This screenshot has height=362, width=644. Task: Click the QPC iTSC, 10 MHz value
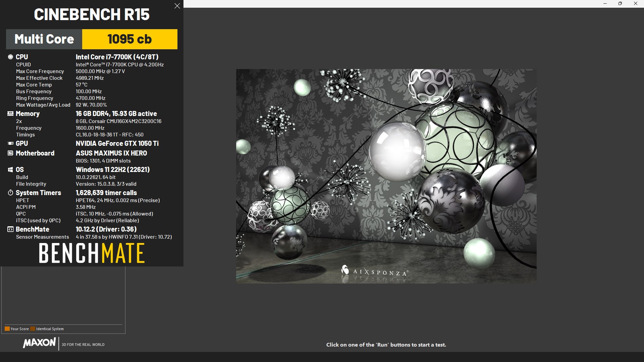tap(114, 214)
